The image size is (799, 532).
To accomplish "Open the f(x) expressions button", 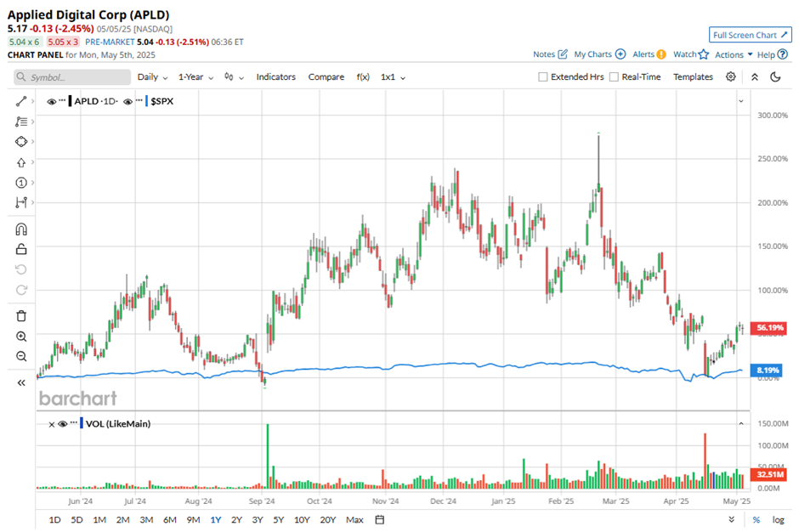I will [x=363, y=77].
